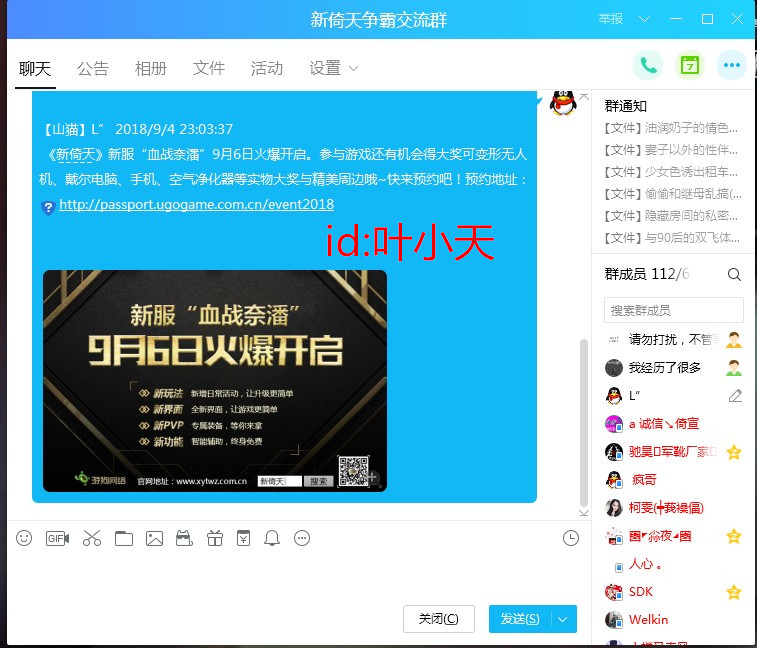Screen dimensions: 757x648
Task: Open the green group apps icon
Action: [x=690, y=66]
